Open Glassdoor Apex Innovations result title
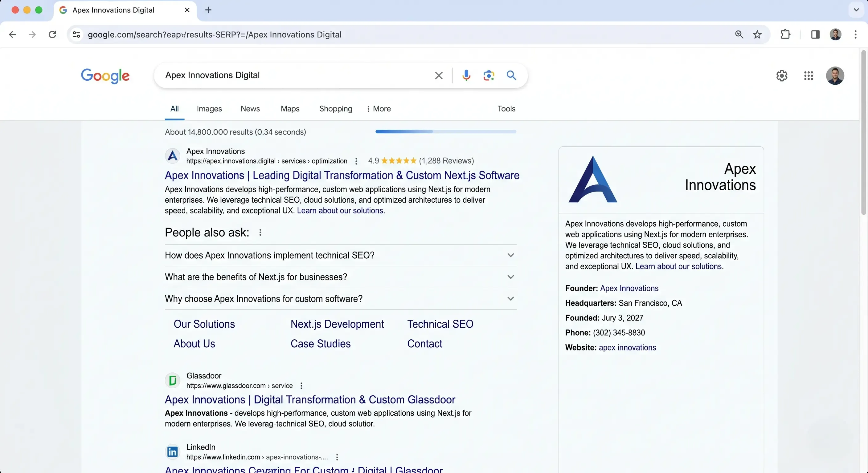This screenshot has width=868, height=473. pos(310,400)
